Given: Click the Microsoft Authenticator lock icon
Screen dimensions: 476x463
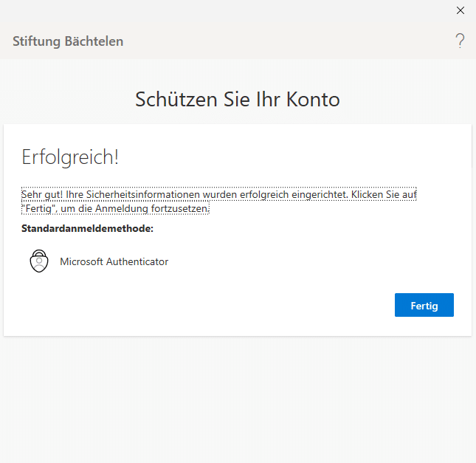Looking at the screenshot, I should [38, 261].
